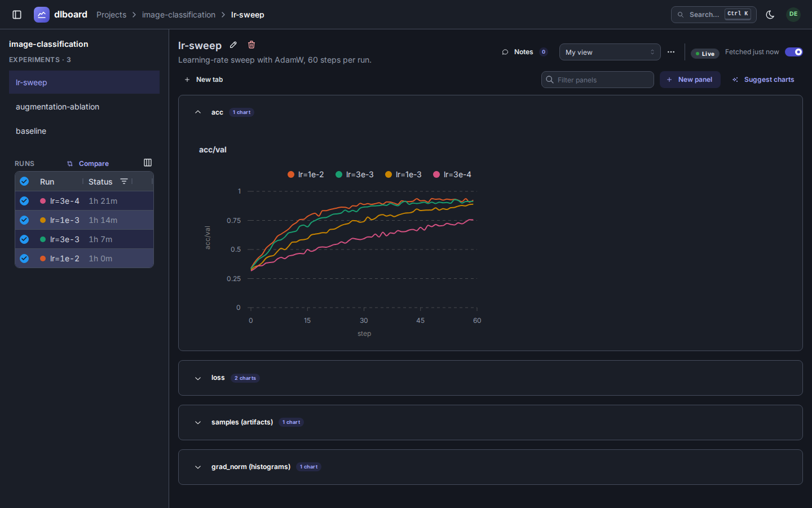Focus the Filter panels input
The image size is (812, 508).
598,80
